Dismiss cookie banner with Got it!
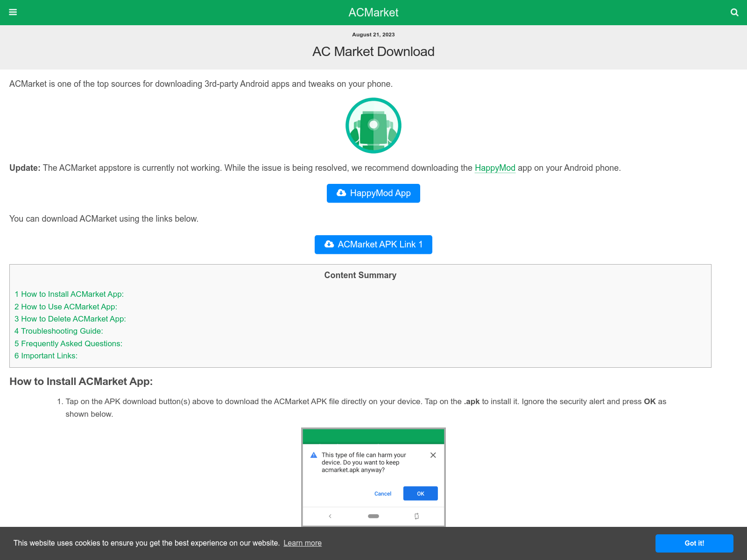This screenshot has width=747, height=560. click(x=694, y=543)
